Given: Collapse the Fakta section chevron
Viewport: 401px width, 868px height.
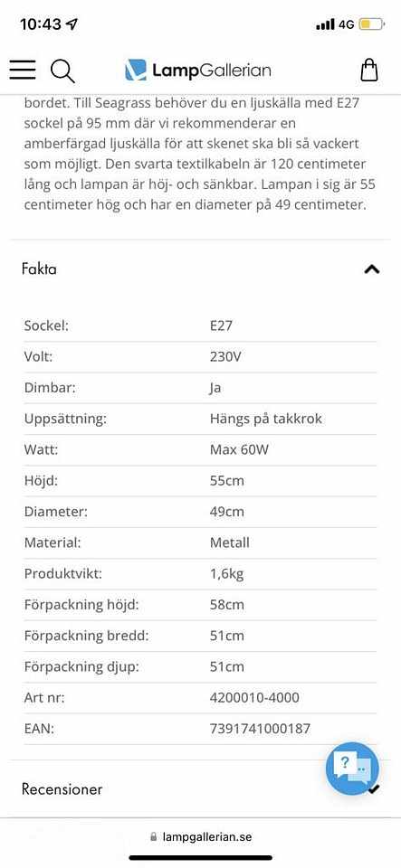Looking at the screenshot, I should click(372, 269).
